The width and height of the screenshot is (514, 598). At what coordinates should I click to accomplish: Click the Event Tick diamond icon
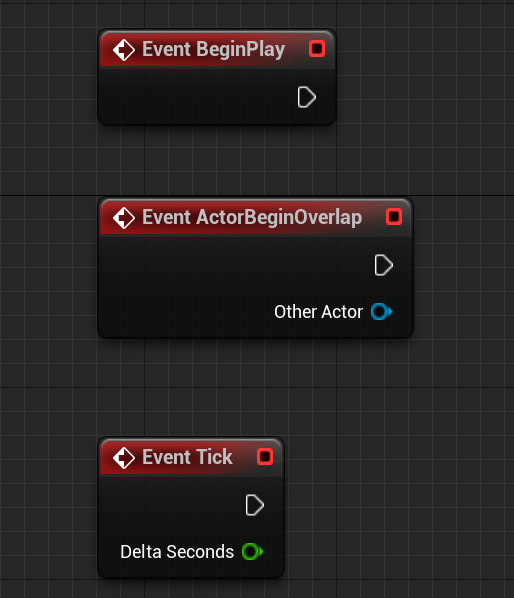click(124, 458)
